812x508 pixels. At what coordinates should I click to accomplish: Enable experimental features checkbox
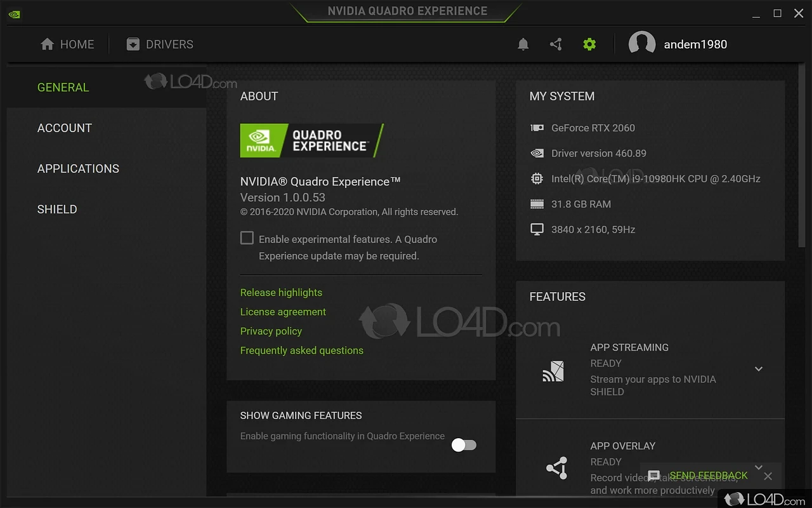pyautogui.click(x=247, y=238)
